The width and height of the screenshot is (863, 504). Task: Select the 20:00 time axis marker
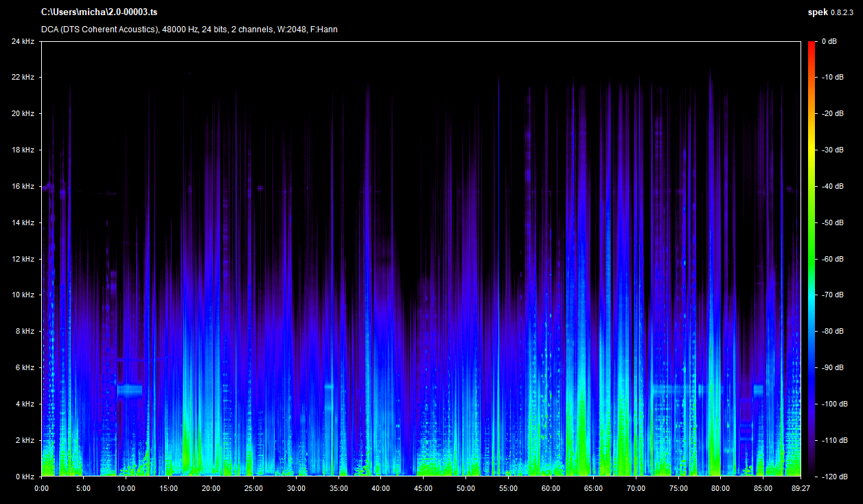[x=211, y=488]
